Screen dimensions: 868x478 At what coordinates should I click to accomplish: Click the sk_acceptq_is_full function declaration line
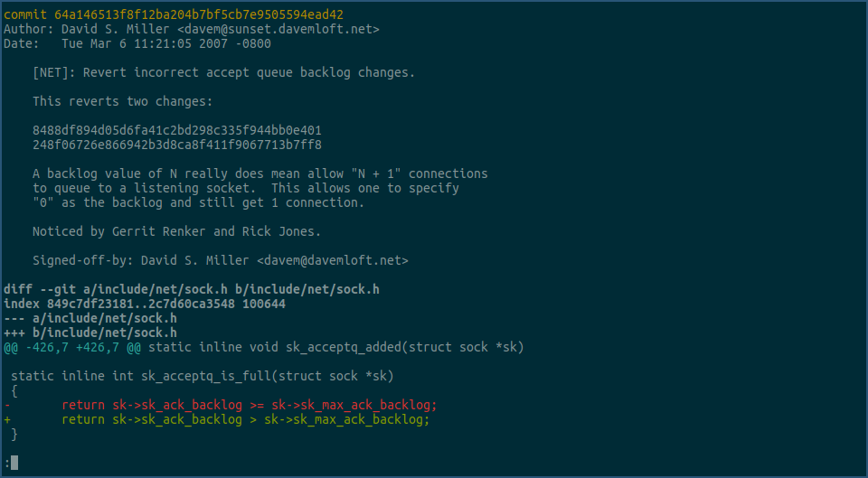point(202,376)
